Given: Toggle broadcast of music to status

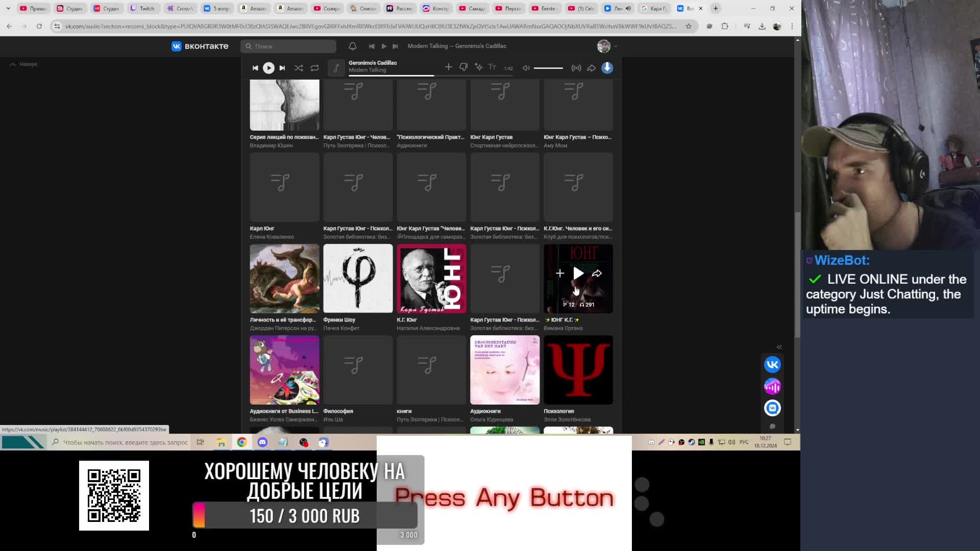Looking at the screenshot, I should [x=576, y=68].
